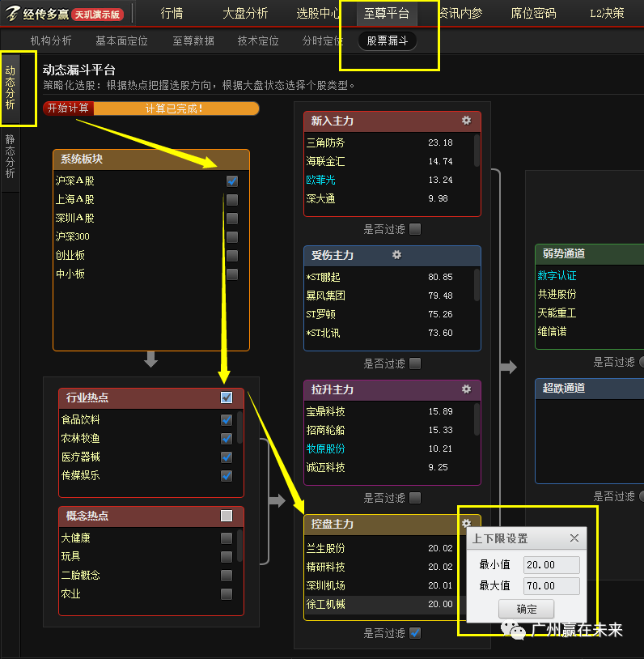
Task: Switch to 技术定位 sub-tab
Action: click(x=258, y=40)
